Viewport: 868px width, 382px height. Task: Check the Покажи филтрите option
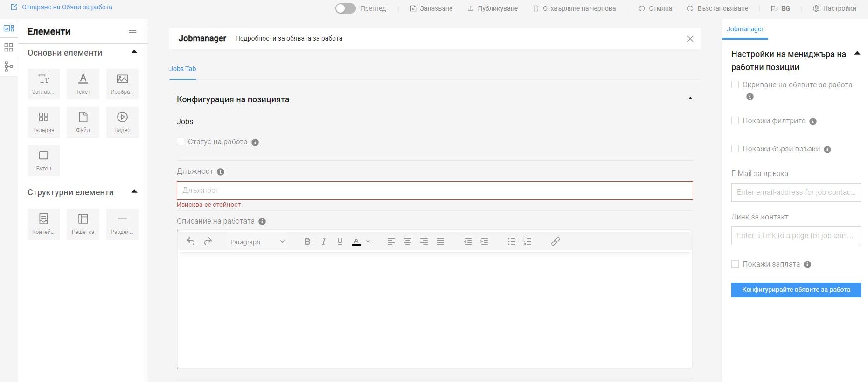tap(735, 120)
